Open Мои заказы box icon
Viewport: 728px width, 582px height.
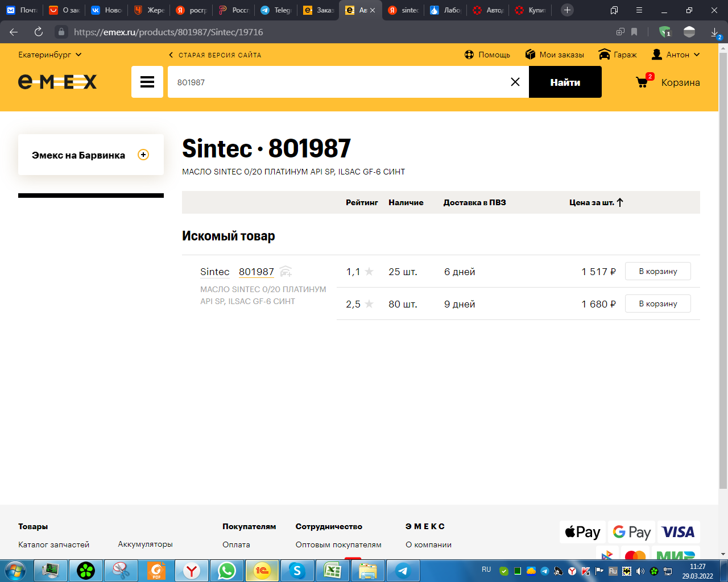pos(531,55)
